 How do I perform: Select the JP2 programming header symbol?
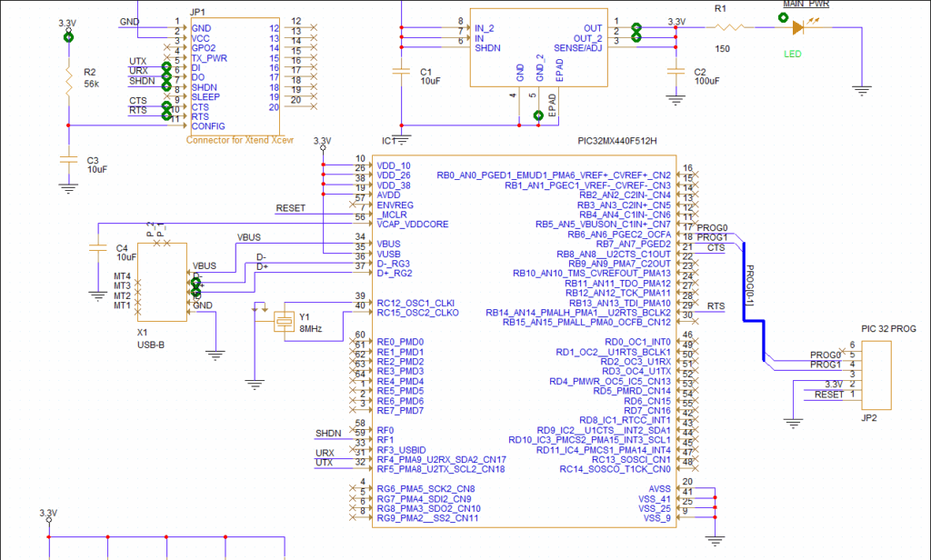click(x=877, y=373)
